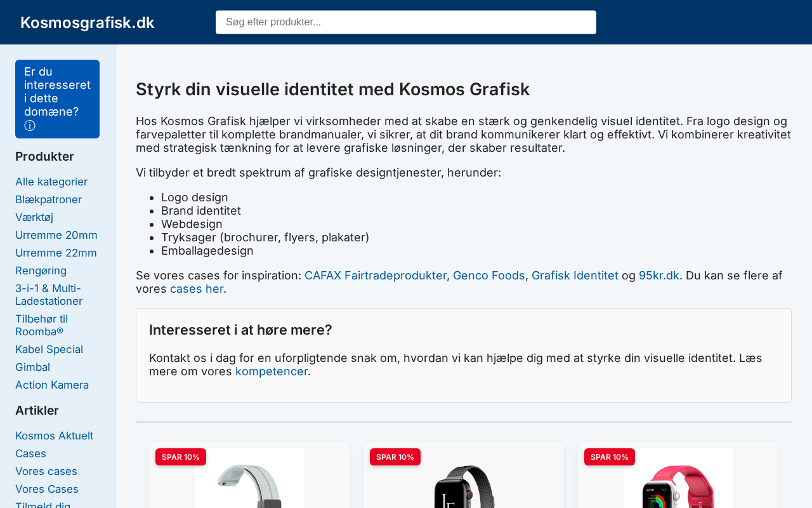The height and width of the screenshot is (508, 812).
Task: Click the product search field
Action: pos(406,22)
